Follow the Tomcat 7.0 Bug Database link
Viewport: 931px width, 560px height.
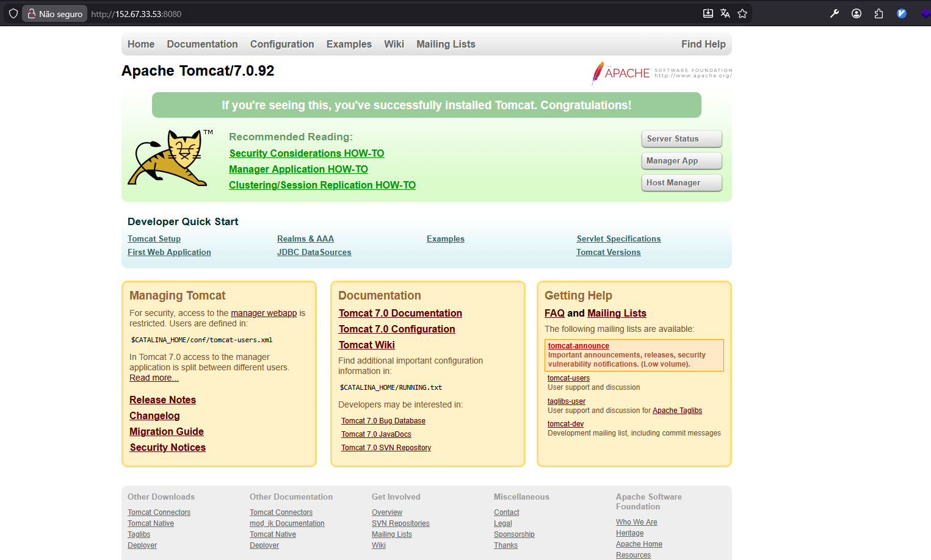(x=383, y=421)
